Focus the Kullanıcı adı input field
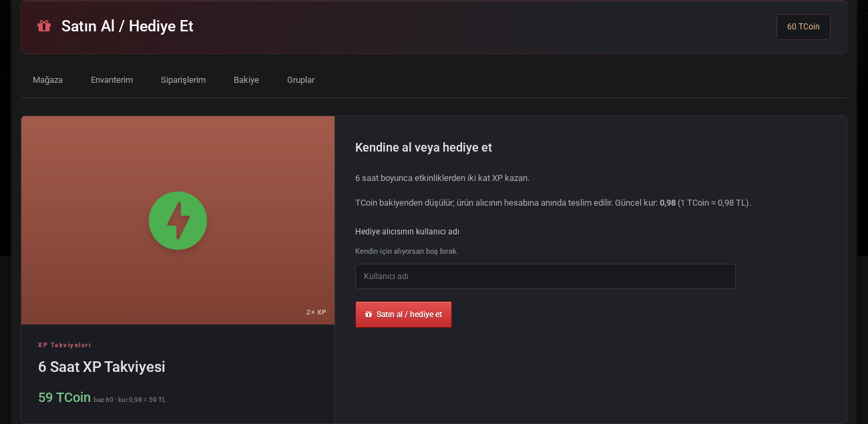868x424 pixels. (x=546, y=276)
